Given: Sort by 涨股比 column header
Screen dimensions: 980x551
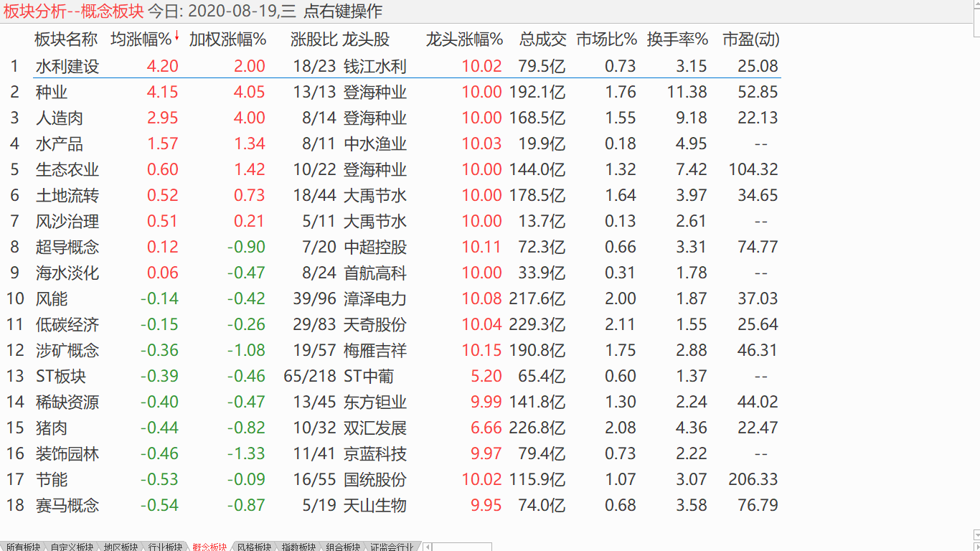Looking at the screenshot, I should [314, 39].
